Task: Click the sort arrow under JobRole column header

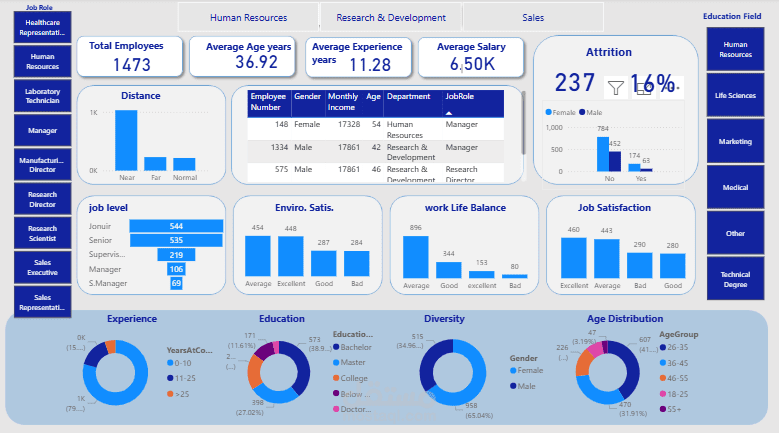Action: (x=449, y=113)
